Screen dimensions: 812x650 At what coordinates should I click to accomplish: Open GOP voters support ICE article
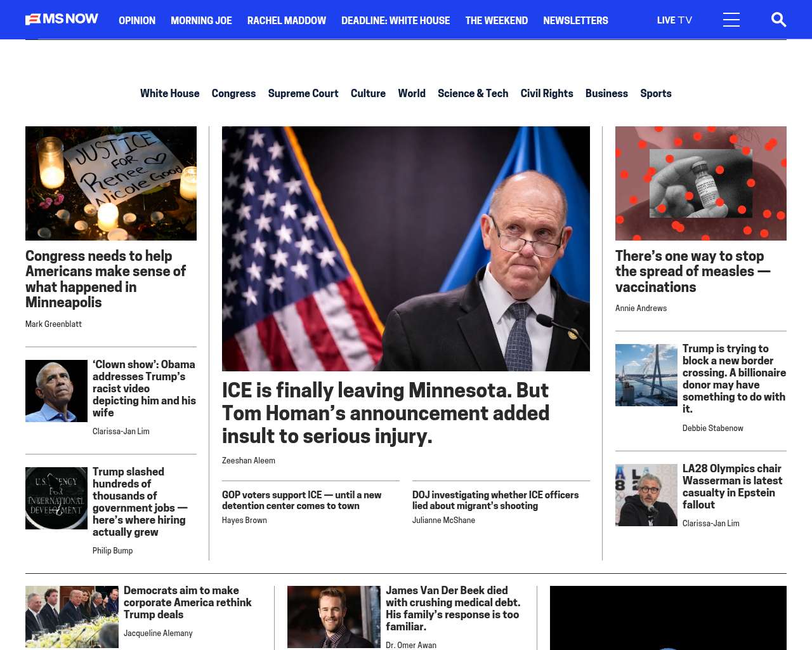(302, 500)
